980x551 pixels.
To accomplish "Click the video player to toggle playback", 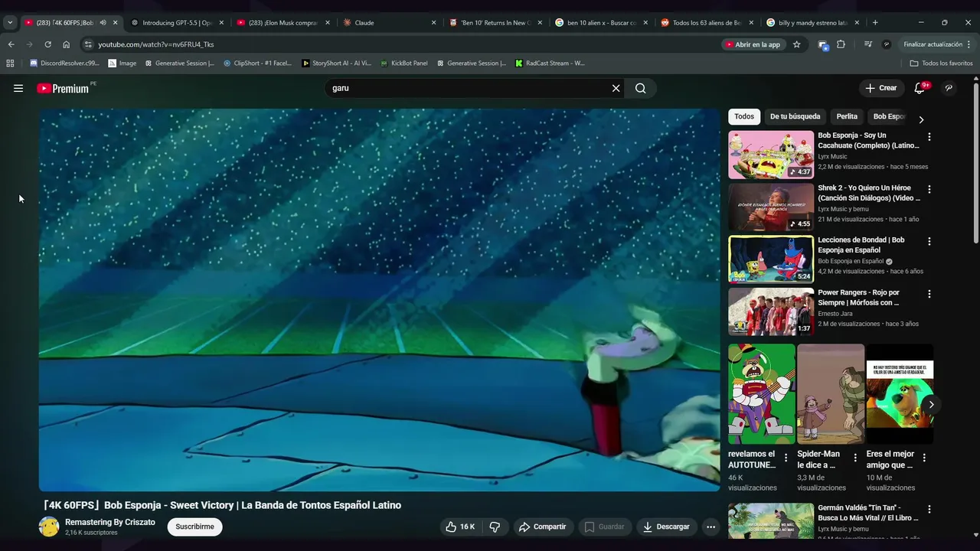I will [x=379, y=299].
